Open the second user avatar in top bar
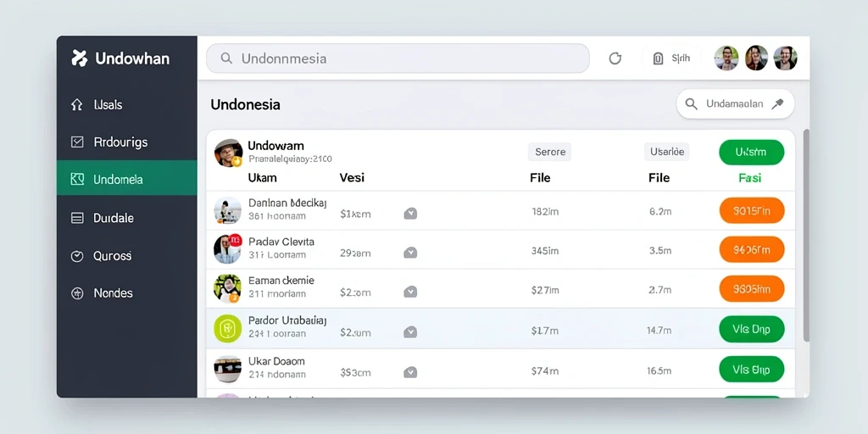 click(756, 58)
